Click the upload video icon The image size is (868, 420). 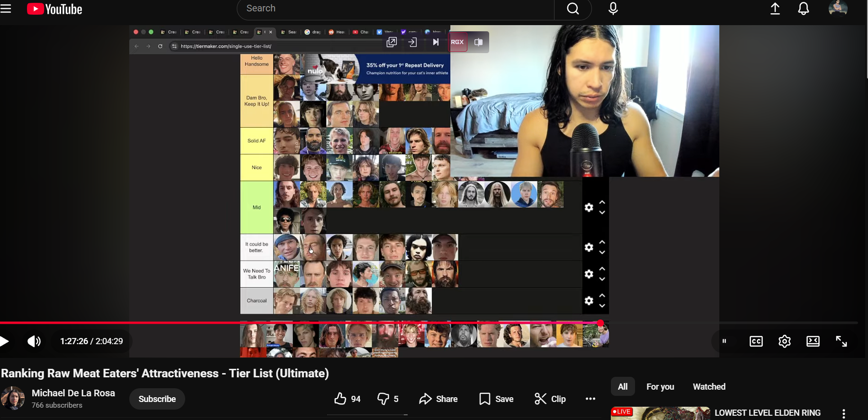(775, 9)
